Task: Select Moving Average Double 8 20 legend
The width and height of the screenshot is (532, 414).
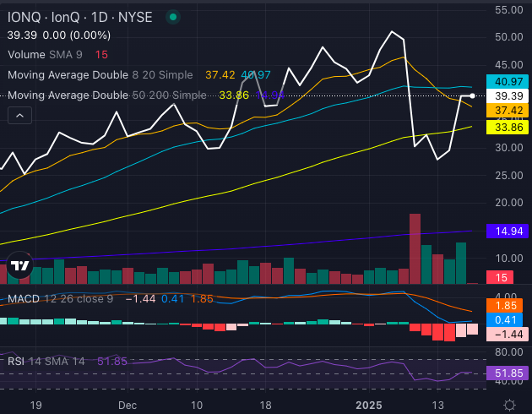Action: coord(101,74)
